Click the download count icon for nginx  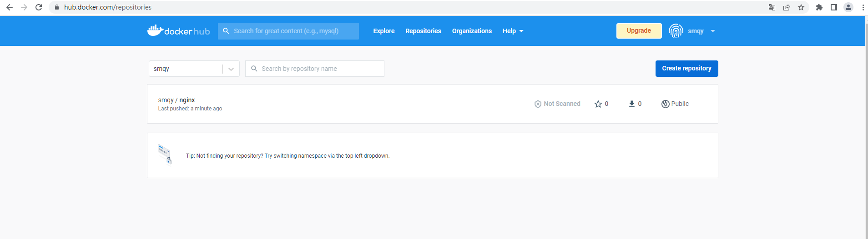click(631, 104)
